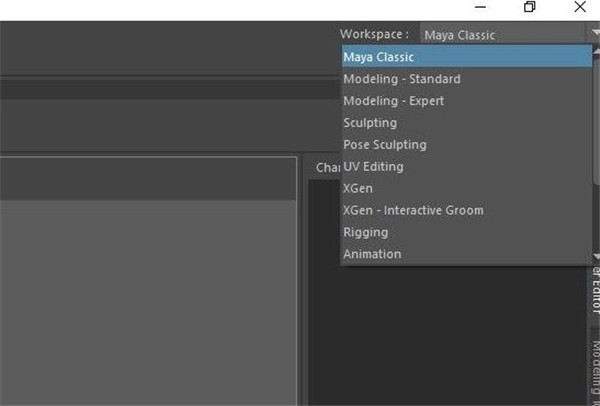Click the Workspace combo box field

point(500,35)
